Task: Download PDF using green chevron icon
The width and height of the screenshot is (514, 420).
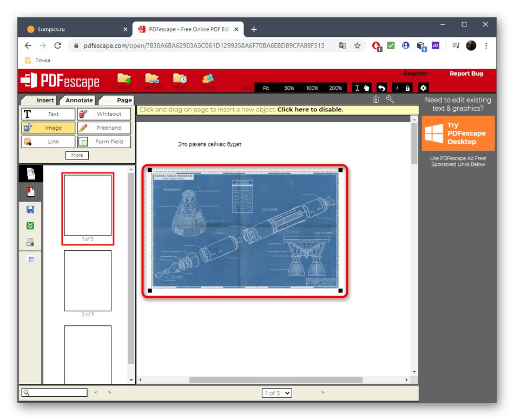Action: coord(30,225)
